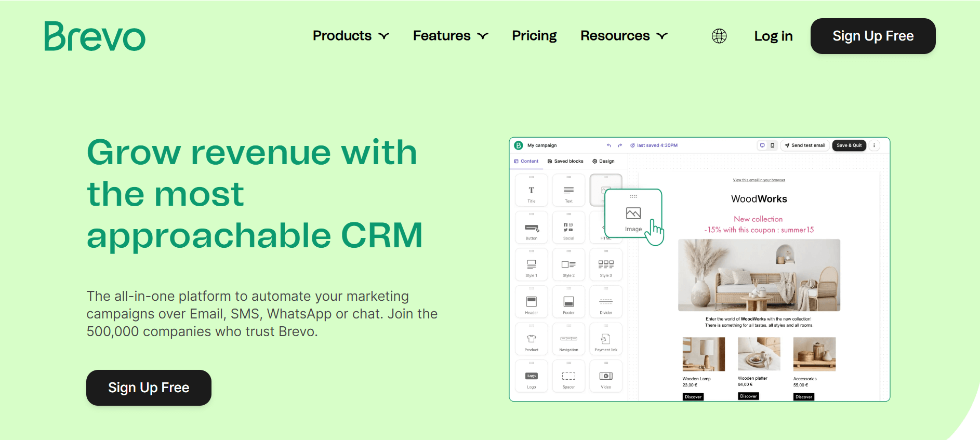
Task: Click the redo arrow in editor
Action: click(620, 145)
